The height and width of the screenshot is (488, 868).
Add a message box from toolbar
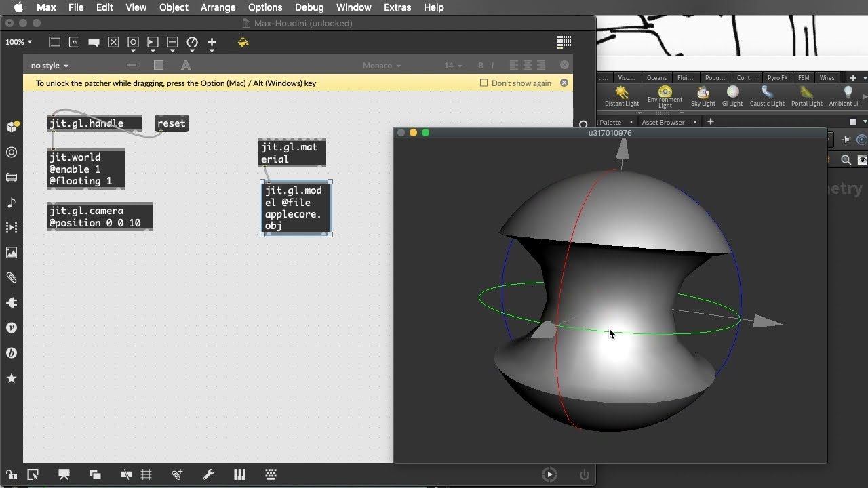click(75, 42)
